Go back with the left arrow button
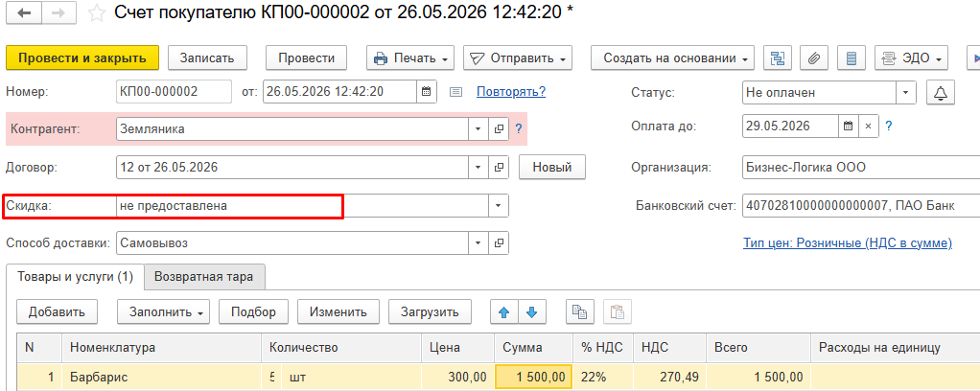The height and width of the screenshot is (391, 980). [24, 13]
